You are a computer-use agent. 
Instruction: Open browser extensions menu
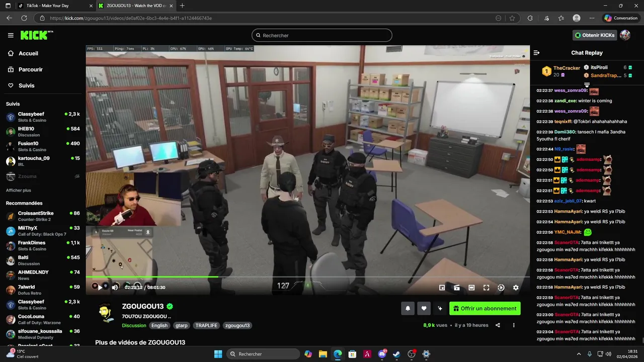pyautogui.click(x=530, y=18)
